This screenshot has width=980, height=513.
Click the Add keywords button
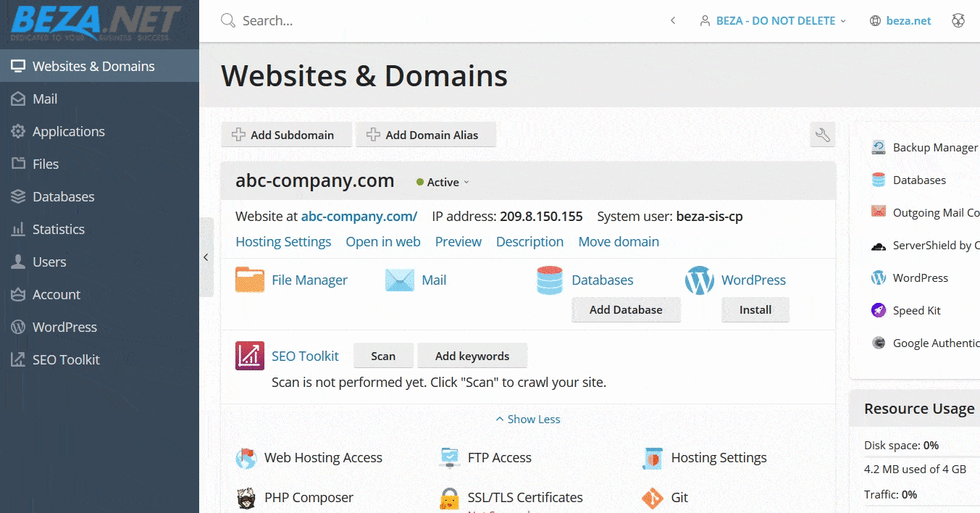coord(472,356)
